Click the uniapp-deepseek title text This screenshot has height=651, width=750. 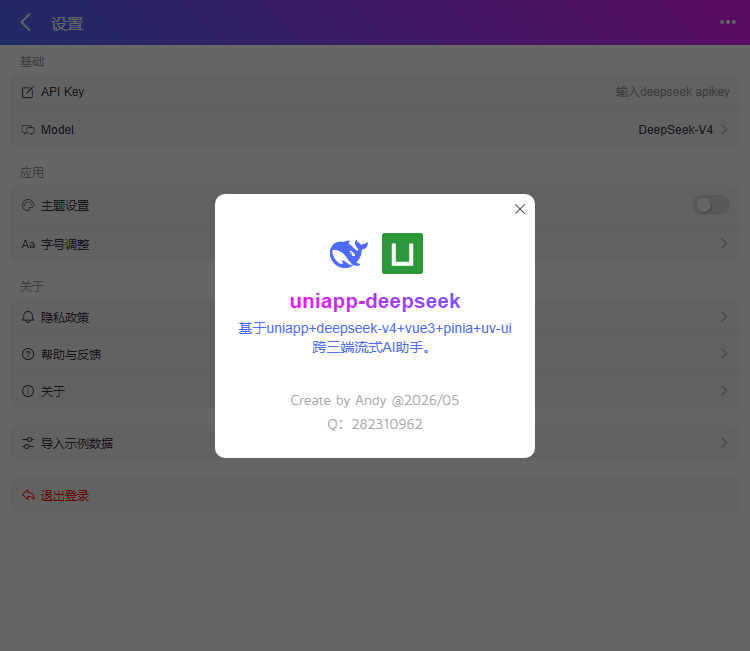pyautogui.click(x=375, y=301)
